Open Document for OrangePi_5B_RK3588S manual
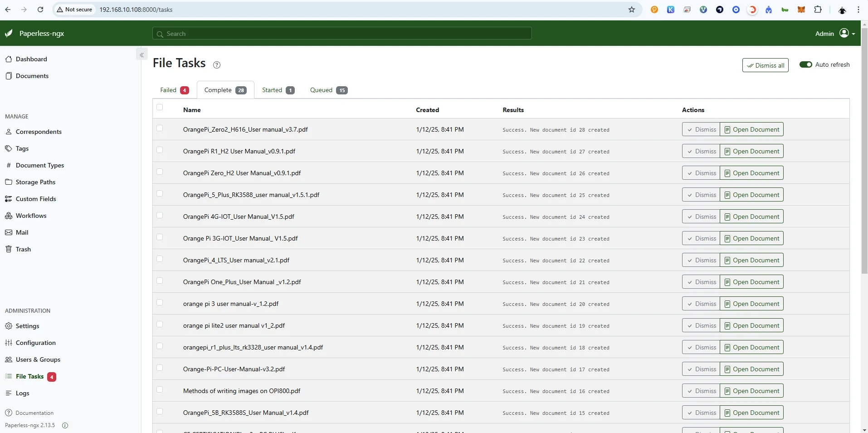 pos(752,413)
